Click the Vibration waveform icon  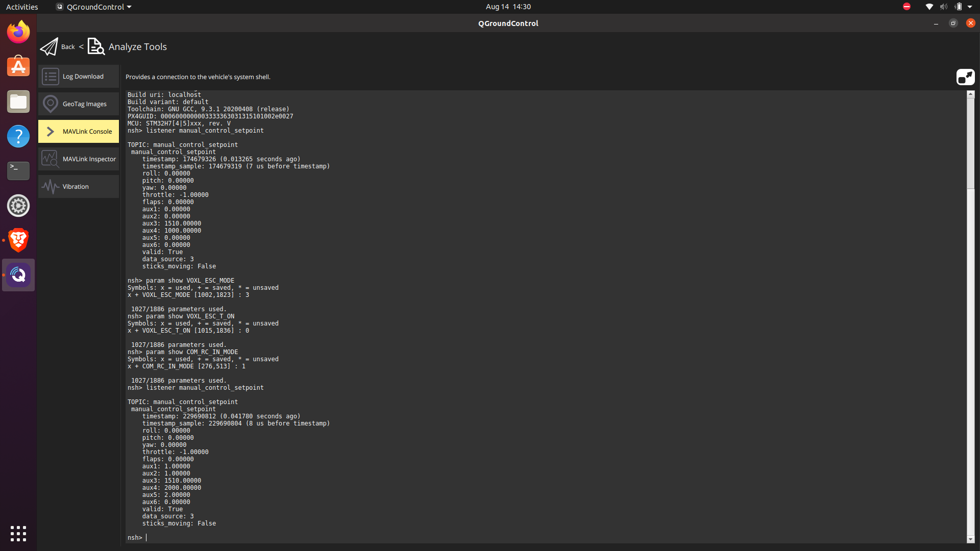click(51, 187)
